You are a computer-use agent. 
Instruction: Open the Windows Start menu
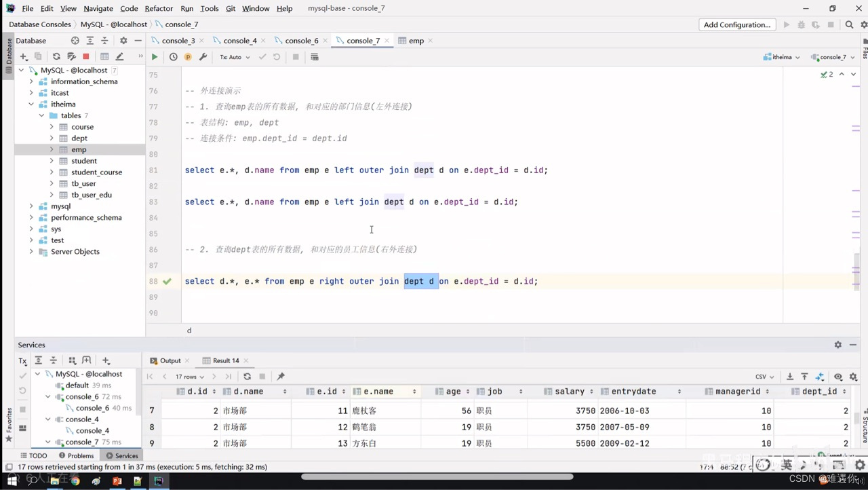[12, 480]
